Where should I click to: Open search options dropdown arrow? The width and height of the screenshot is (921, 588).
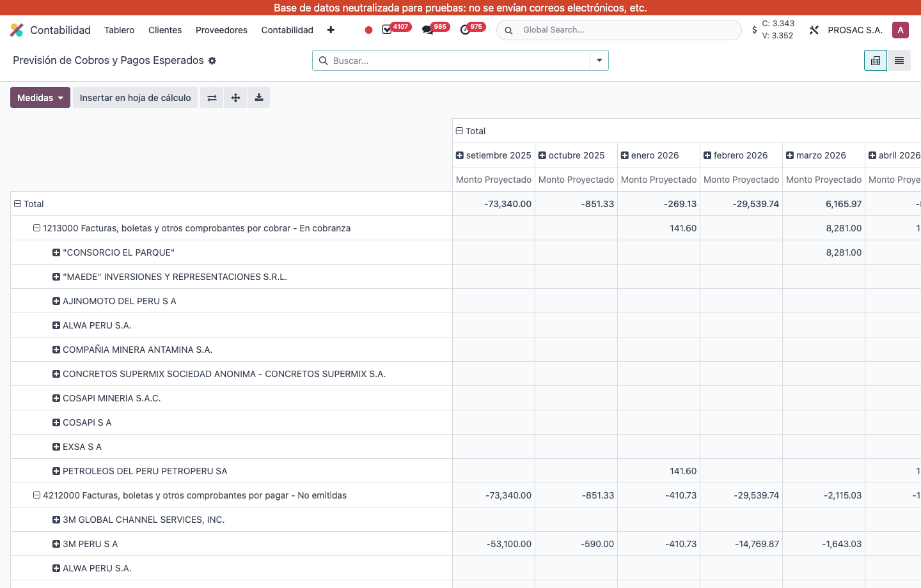click(599, 61)
